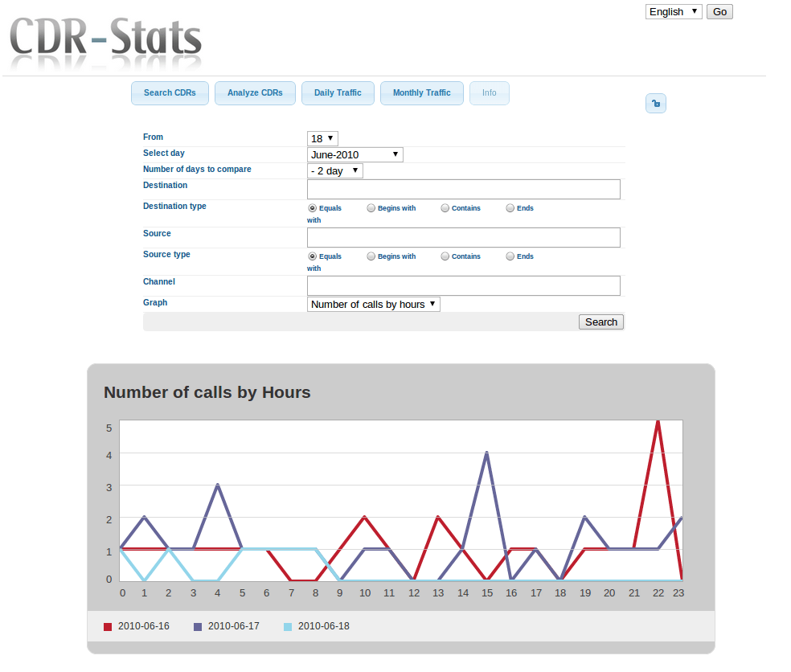Image resolution: width=791 pixels, height=672 pixels.
Task: Choose Contains radio for Source type
Action: [x=445, y=256]
